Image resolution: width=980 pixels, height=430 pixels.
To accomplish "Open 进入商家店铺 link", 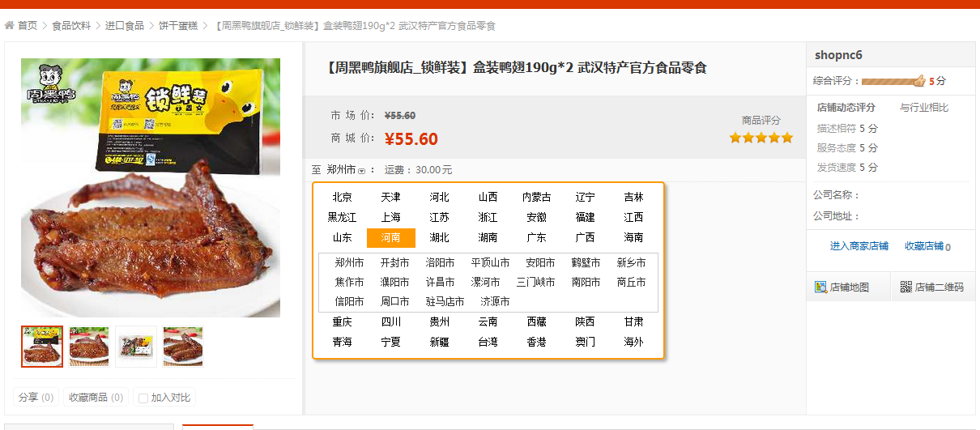I will click(859, 246).
